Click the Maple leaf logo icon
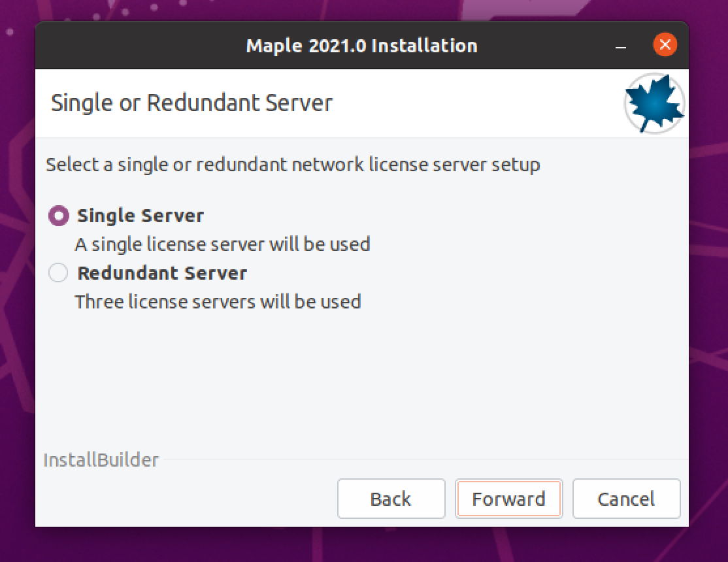 pos(654,104)
